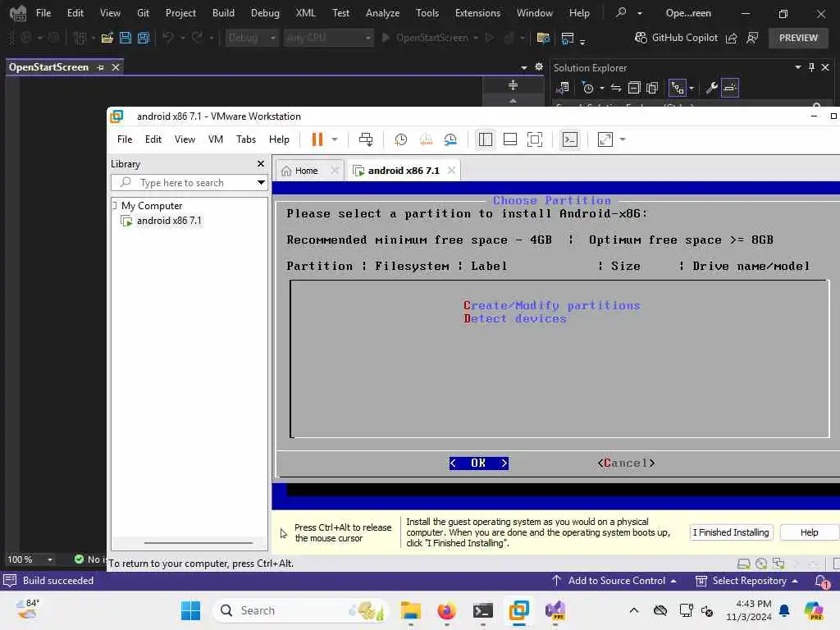840x630 pixels.
Task: Open the Debug configuration dropdown
Action: (x=252, y=38)
